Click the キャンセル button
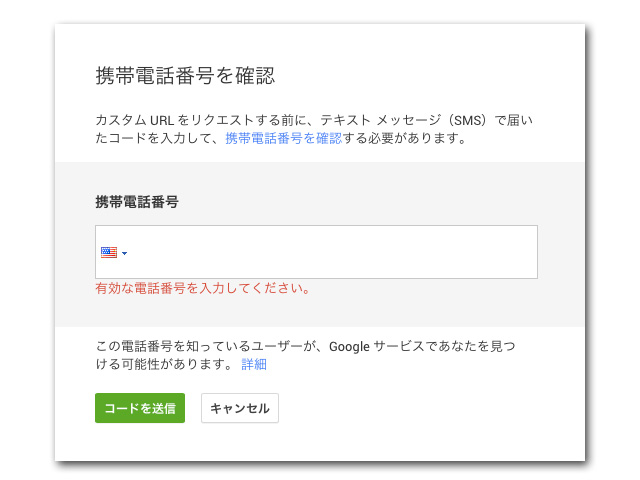This screenshot has height=480, width=640. pos(240,408)
